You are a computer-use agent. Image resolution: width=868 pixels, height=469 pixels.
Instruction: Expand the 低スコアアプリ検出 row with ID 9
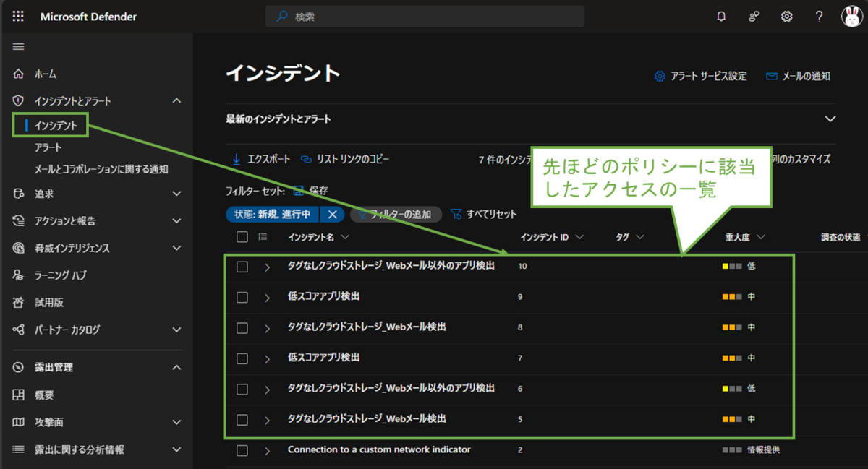267,298
